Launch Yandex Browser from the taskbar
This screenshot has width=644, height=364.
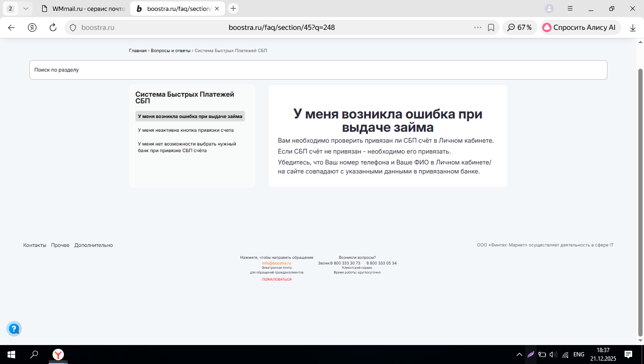pos(58,355)
